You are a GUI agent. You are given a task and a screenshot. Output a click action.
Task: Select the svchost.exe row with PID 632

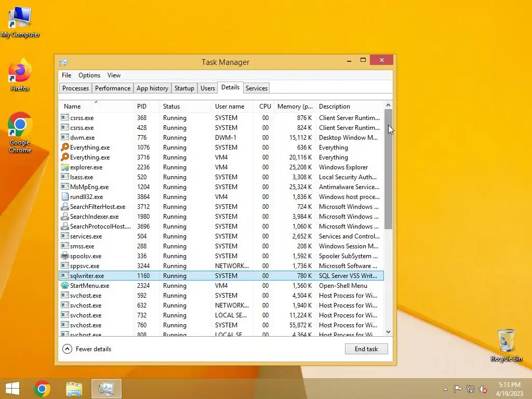(x=221, y=305)
